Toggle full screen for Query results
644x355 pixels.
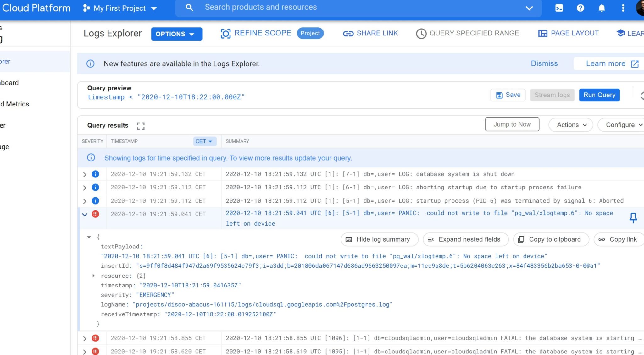click(x=141, y=126)
